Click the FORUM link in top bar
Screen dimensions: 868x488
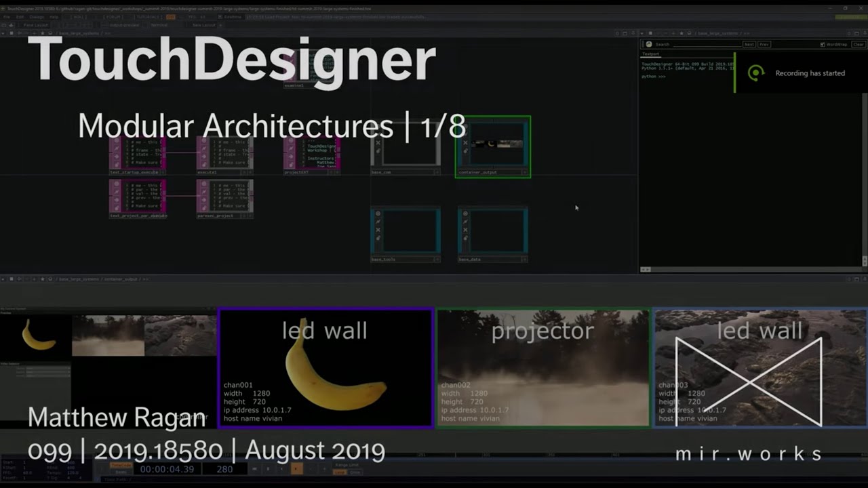(x=114, y=17)
